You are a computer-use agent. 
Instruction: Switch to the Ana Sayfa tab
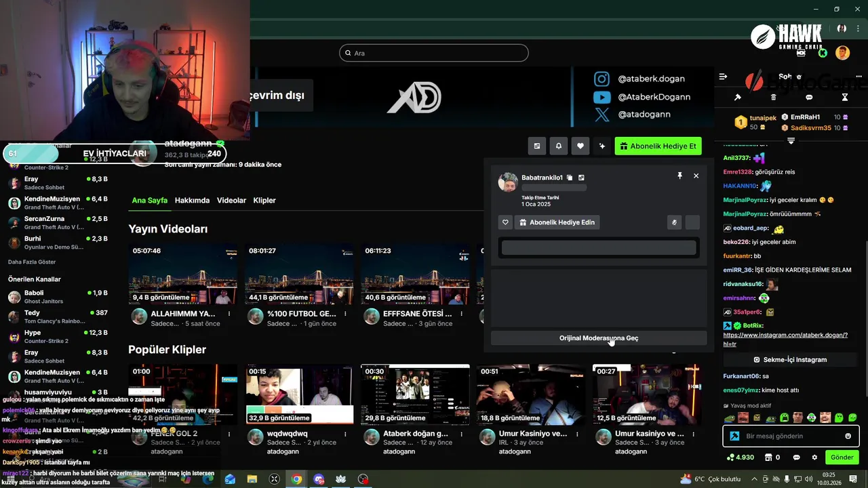(149, 201)
